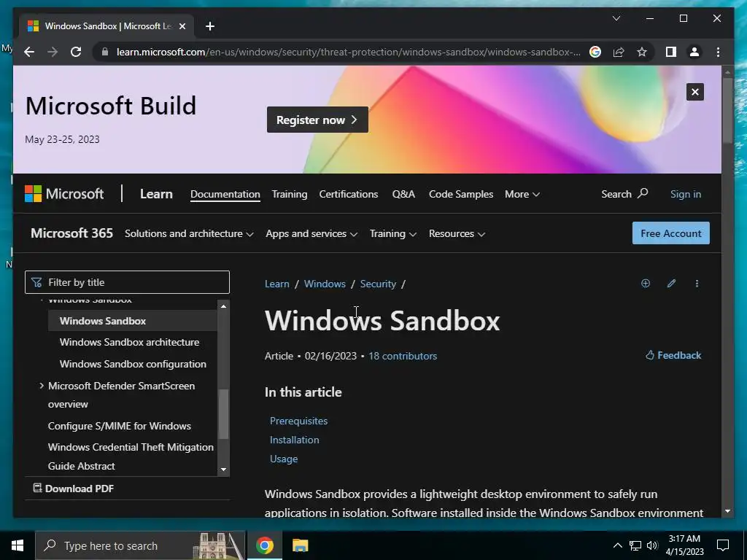Reload the page with the refresh icon

click(76, 52)
